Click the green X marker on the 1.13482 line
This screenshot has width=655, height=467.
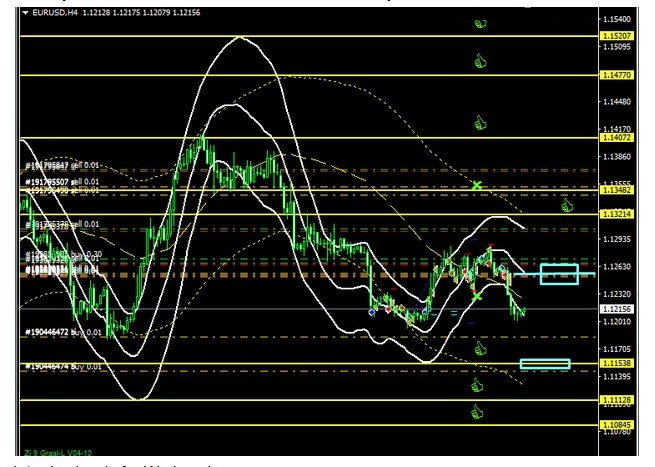pos(477,186)
